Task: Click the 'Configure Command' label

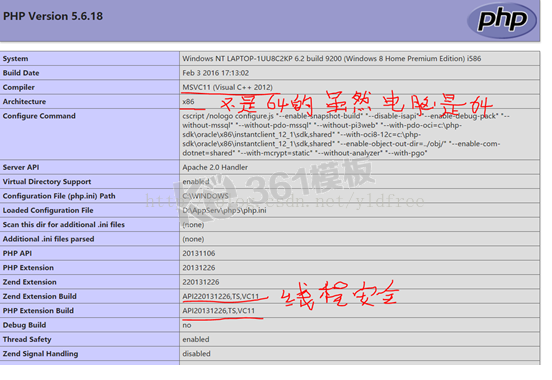Action: 39,116
